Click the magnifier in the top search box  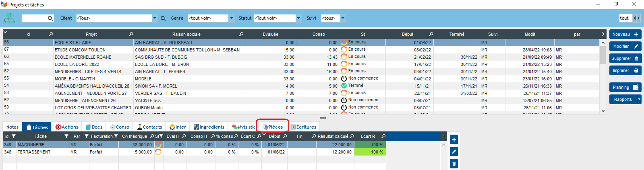(x=50, y=18)
